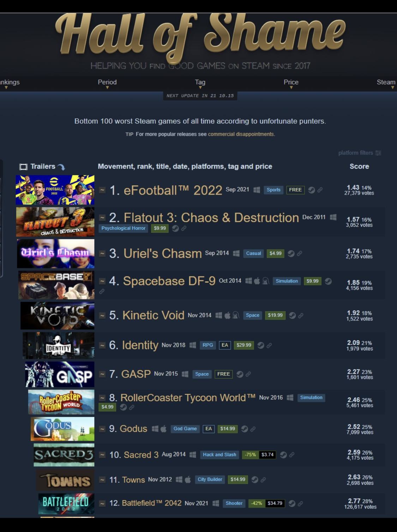Click Windows platform icon for eFootball 2022
The height and width of the screenshot is (532, 397).
257,190
